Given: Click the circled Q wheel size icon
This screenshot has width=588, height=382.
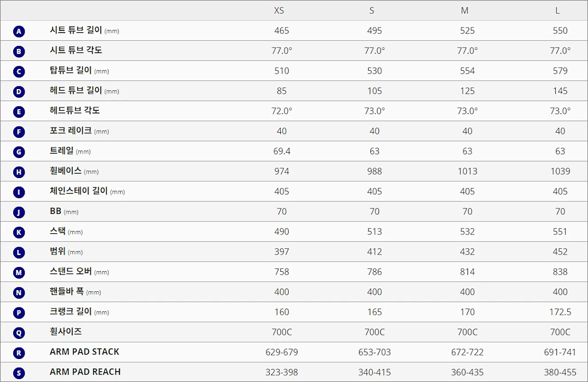Looking at the screenshot, I should point(19,333).
